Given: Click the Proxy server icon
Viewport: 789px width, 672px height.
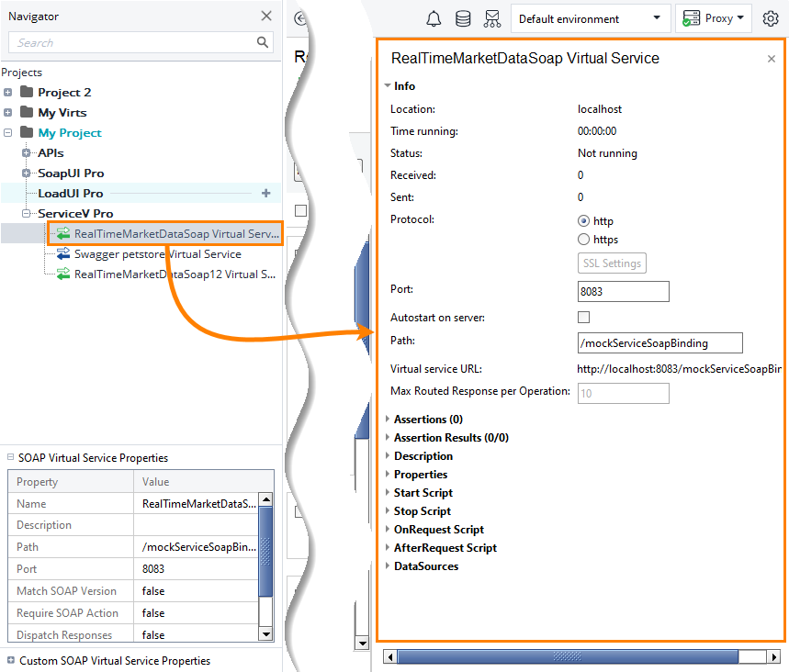Looking at the screenshot, I should pyautogui.click(x=691, y=18).
